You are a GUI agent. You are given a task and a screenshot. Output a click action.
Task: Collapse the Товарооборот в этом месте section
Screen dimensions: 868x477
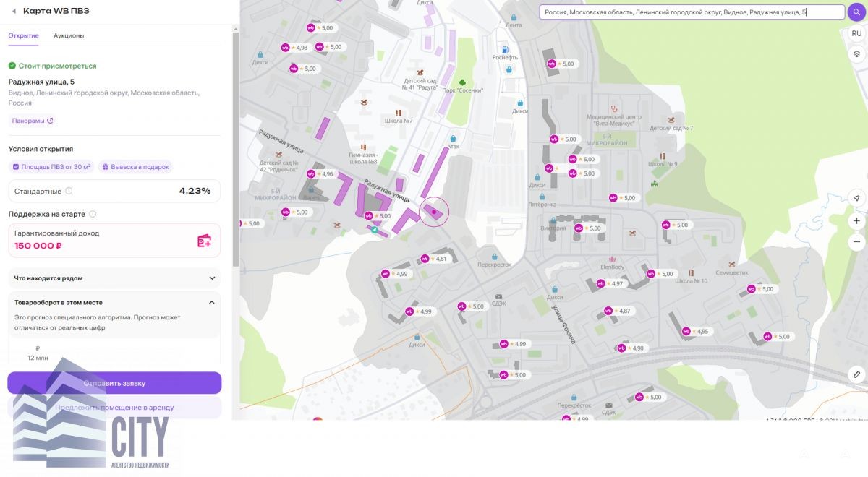[212, 303]
